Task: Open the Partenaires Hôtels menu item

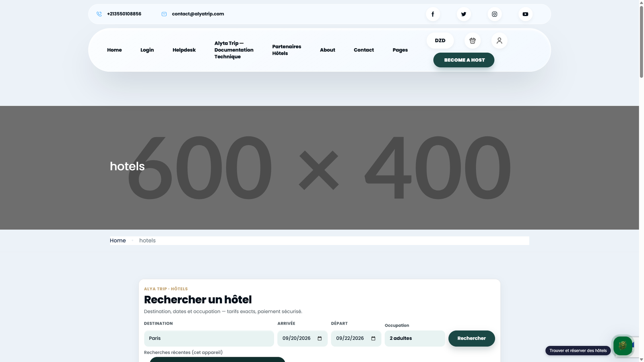Action: [x=287, y=50]
